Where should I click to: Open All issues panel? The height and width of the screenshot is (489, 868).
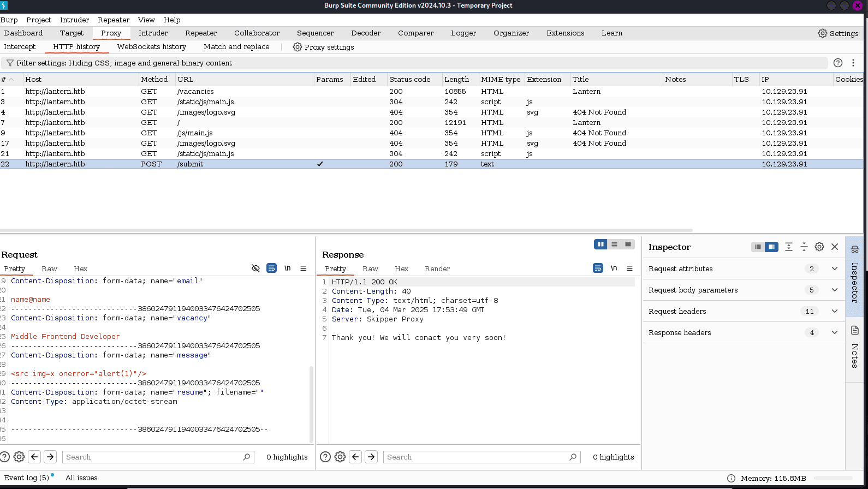(x=81, y=478)
